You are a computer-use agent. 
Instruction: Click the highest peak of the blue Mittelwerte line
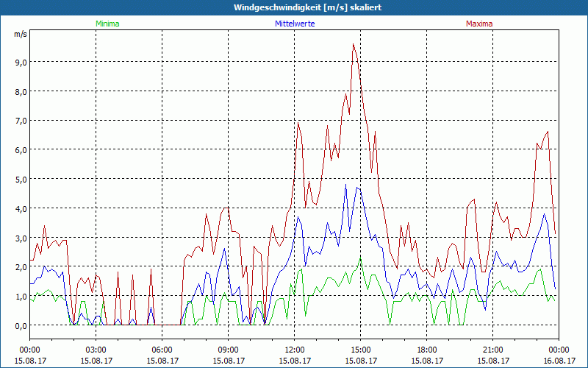(357, 187)
